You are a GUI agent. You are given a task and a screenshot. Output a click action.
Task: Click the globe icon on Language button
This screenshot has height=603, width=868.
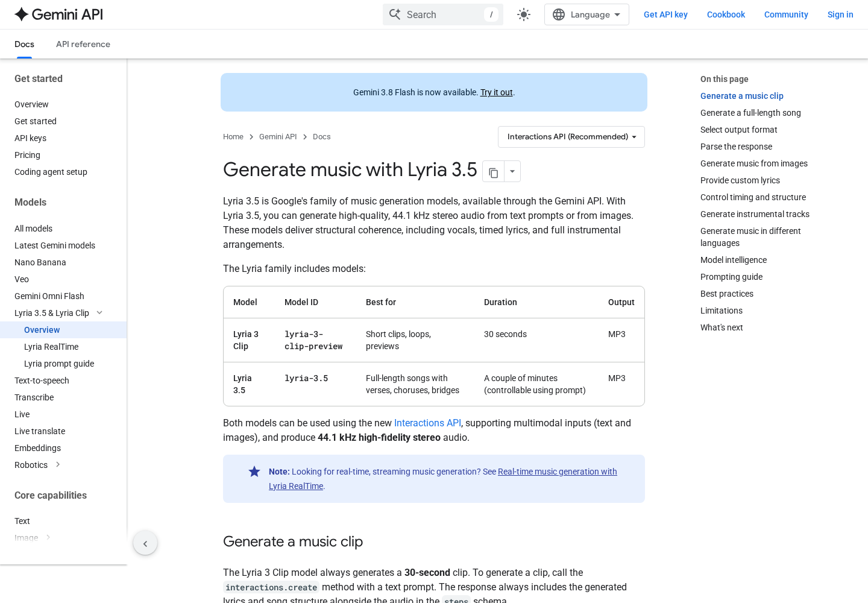(x=559, y=14)
